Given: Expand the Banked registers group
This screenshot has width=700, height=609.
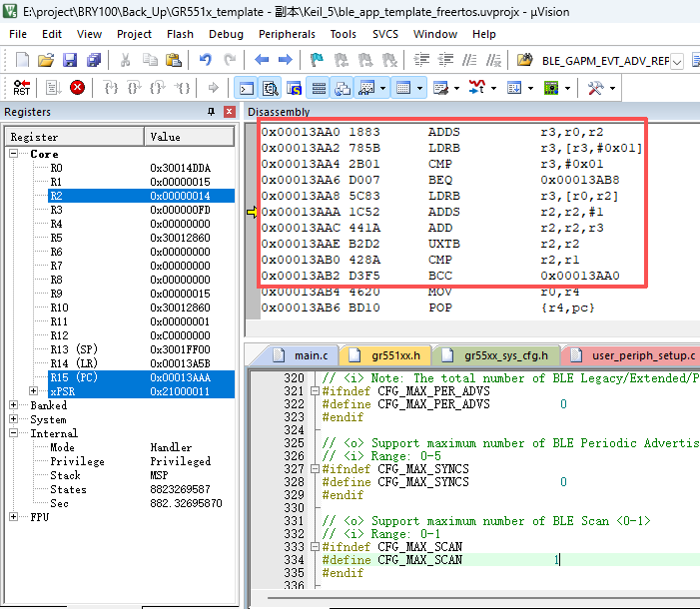Looking at the screenshot, I should coord(14,406).
